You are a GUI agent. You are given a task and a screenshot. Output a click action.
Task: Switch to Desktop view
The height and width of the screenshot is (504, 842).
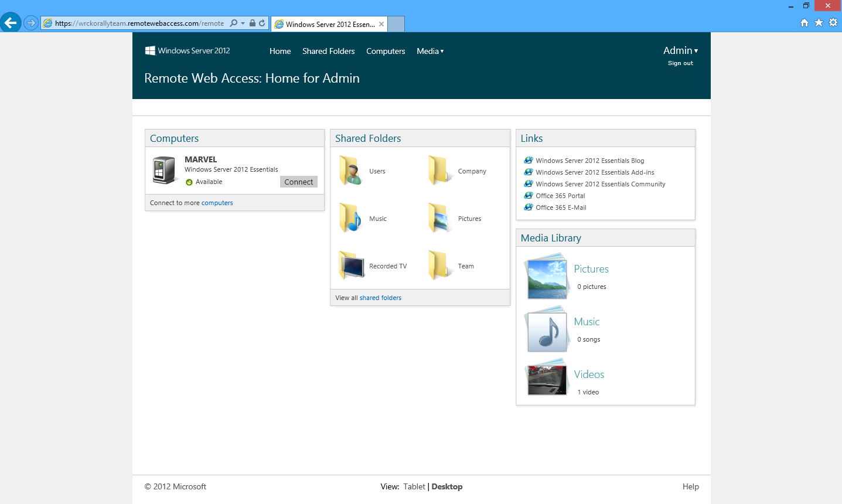tap(447, 486)
